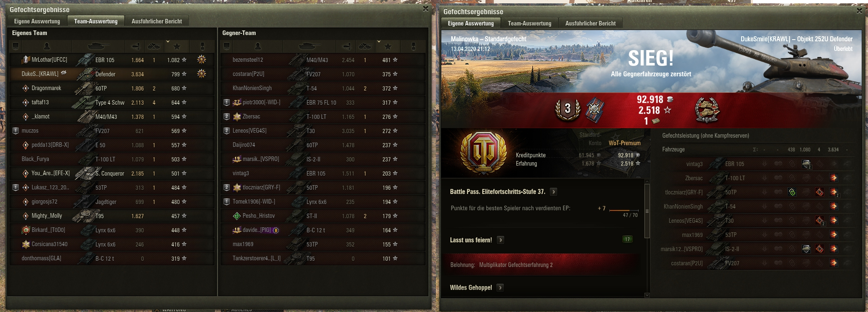Click the mastery badge class 3 medal
The width and height of the screenshot is (868, 312).
pos(568,109)
